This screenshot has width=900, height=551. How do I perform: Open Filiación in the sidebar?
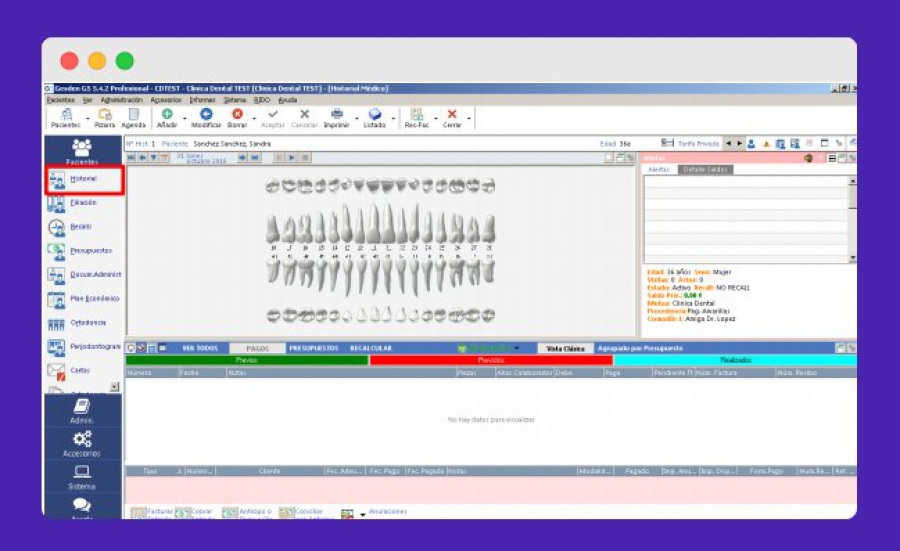84,203
